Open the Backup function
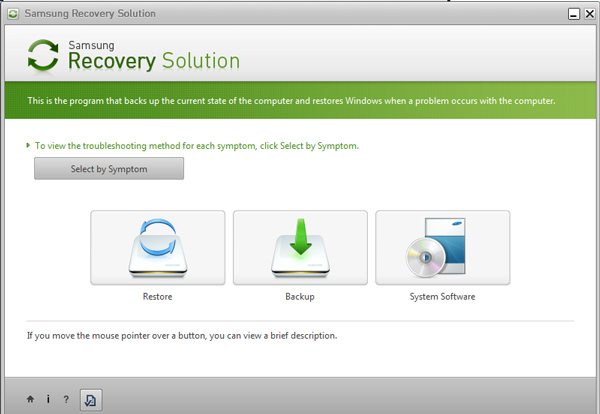 tap(300, 248)
